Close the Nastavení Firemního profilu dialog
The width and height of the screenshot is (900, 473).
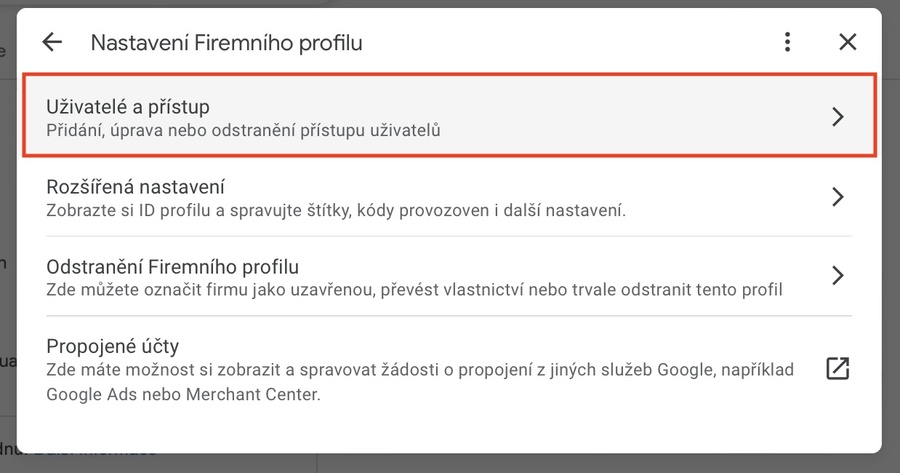tap(848, 42)
